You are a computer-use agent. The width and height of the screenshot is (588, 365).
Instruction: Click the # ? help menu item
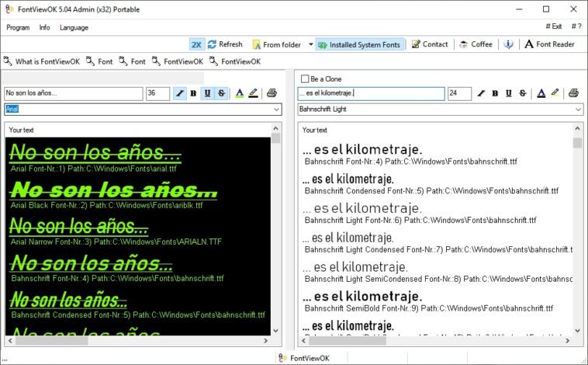click(576, 26)
